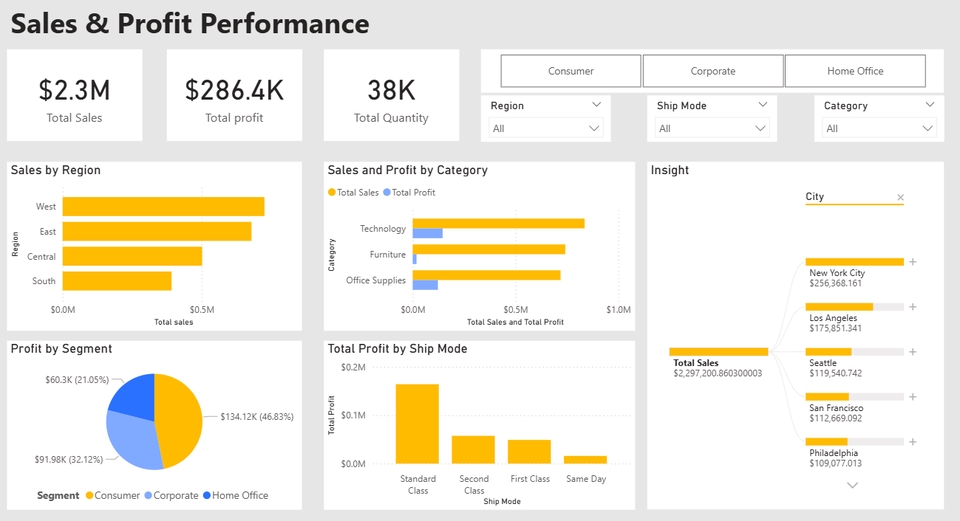The width and height of the screenshot is (960, 521).
Task: Toggle the Consumer segment filter
Action: 570,71
